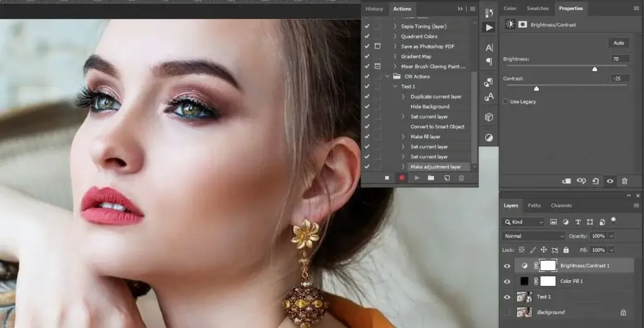Screen dimensions: 644x328
Task: Filter layers by shape layers icon
Action: coord(590,222)
